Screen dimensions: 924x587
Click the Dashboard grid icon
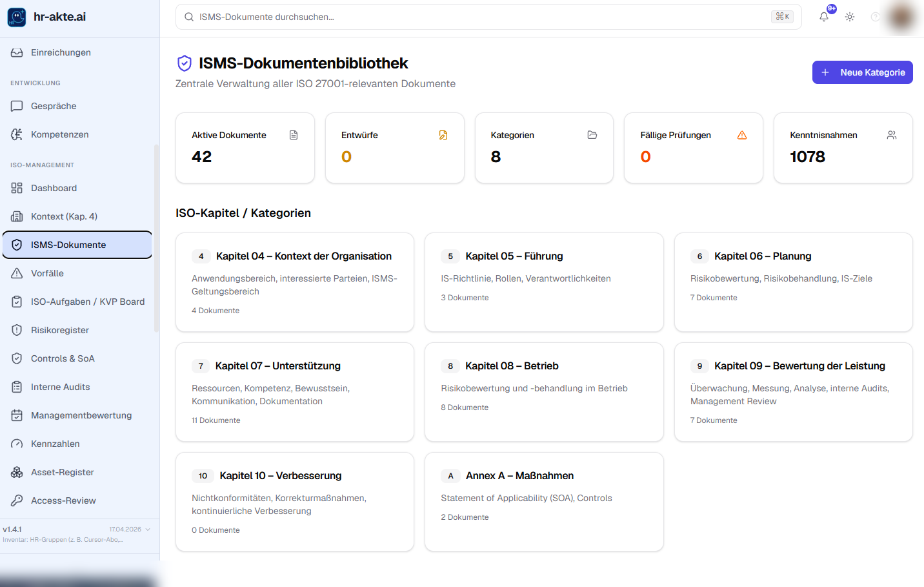pyautogui.click(x=17, y=188)
